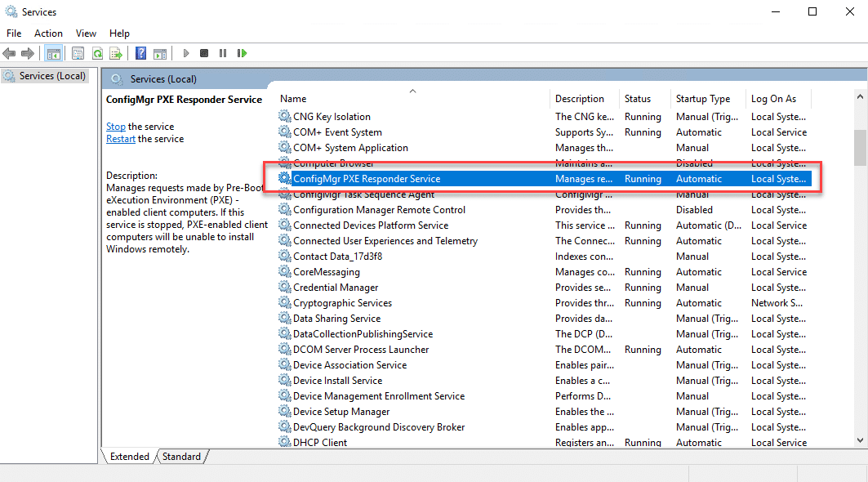Open the Properties toolbar icon
Viewport: 868px width, 482px height.
pyautogui.click(x=78, y=53)
